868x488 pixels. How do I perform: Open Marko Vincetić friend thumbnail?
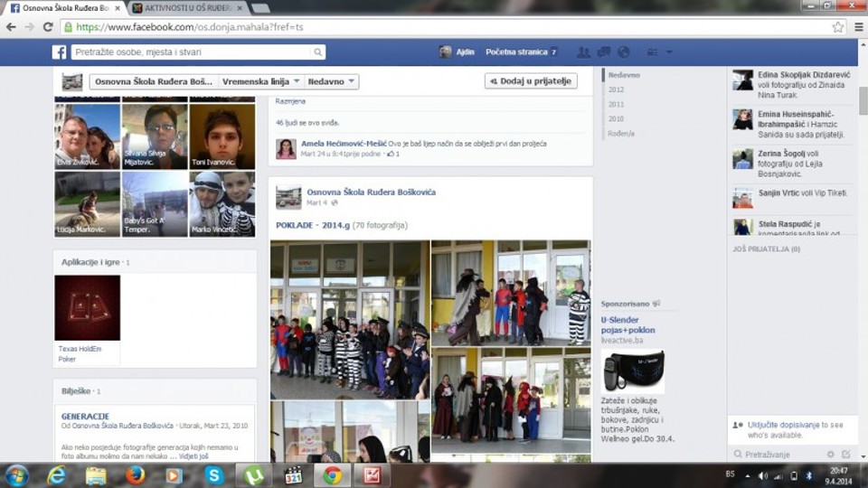tap(222, 203)
